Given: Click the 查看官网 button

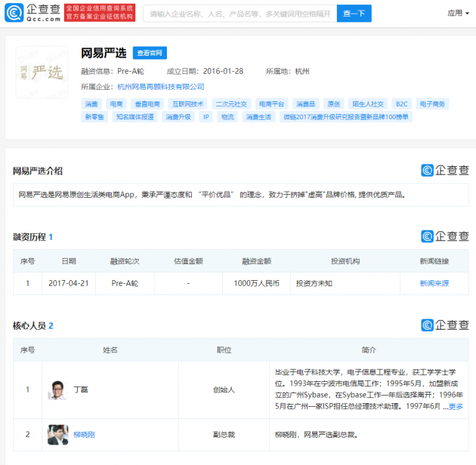Looking at the screenshot, I should (x=150, y=53).
